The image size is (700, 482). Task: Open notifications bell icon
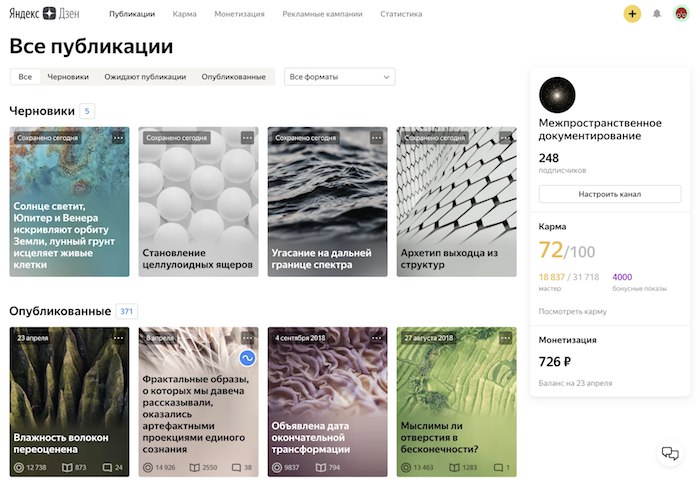(657, 14)
